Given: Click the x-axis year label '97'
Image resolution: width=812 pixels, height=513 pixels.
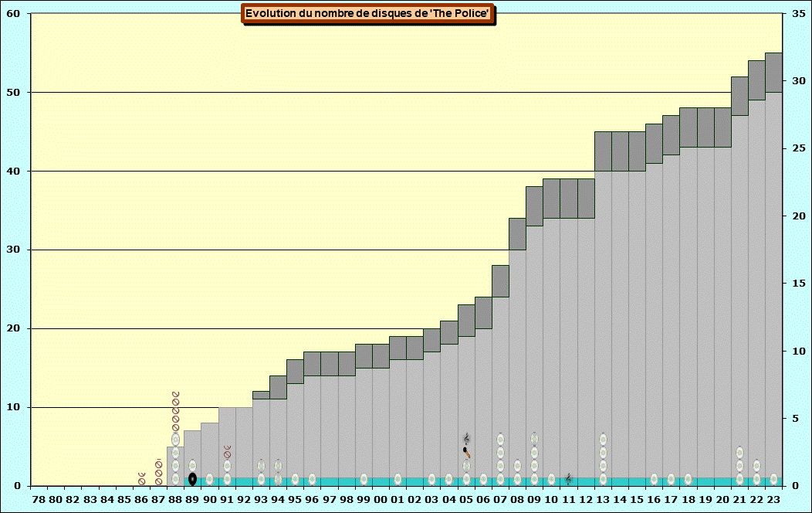Looking at the screenshot, I should click(x=330, y=500).
